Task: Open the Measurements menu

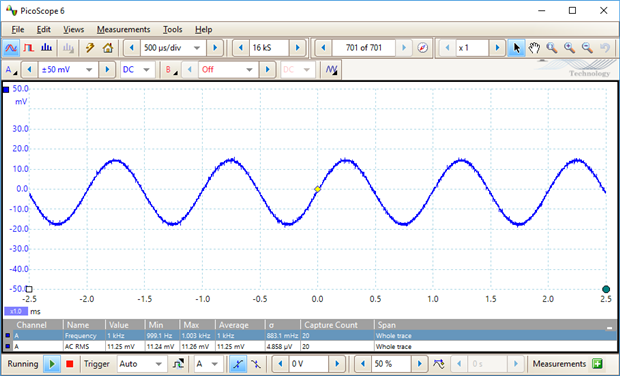Action: point(123,30)
